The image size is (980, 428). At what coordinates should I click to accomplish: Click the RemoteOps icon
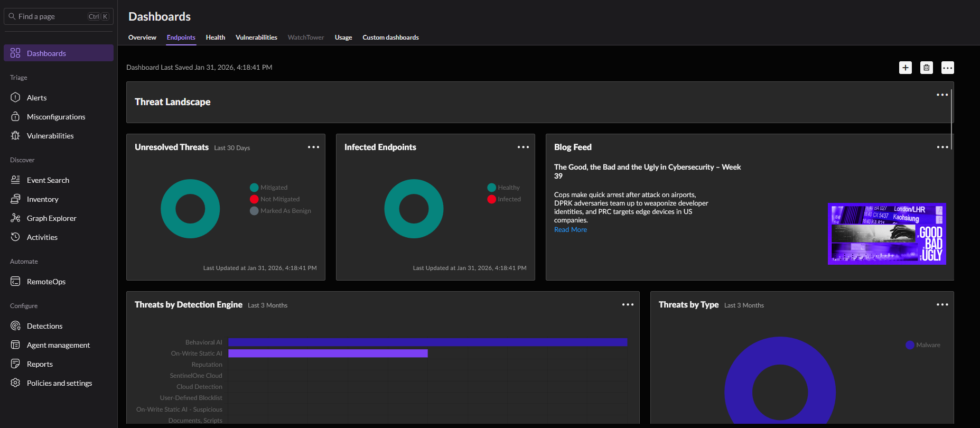pos(15,282)
